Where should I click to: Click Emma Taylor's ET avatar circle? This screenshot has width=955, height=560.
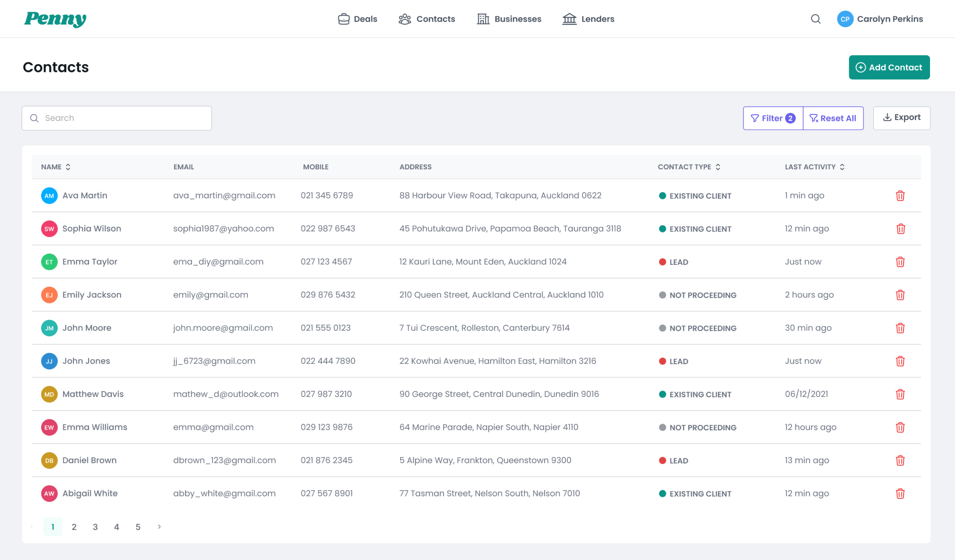(x=49, y=261)
